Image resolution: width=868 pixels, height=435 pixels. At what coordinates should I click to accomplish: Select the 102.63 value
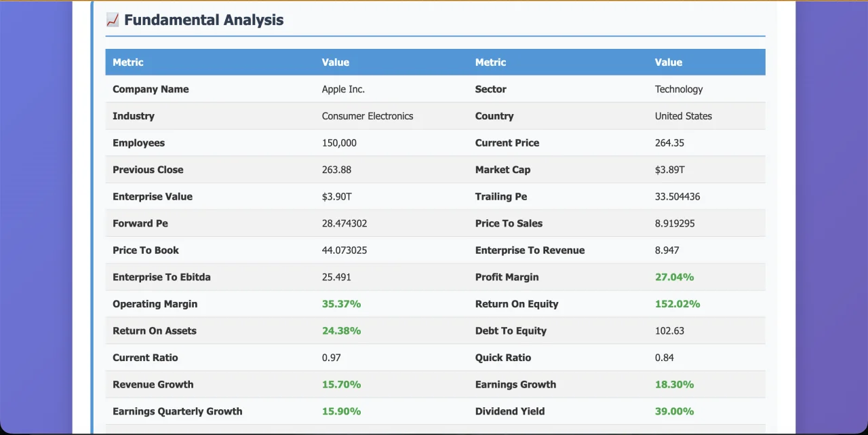click(x=669, y=330)
